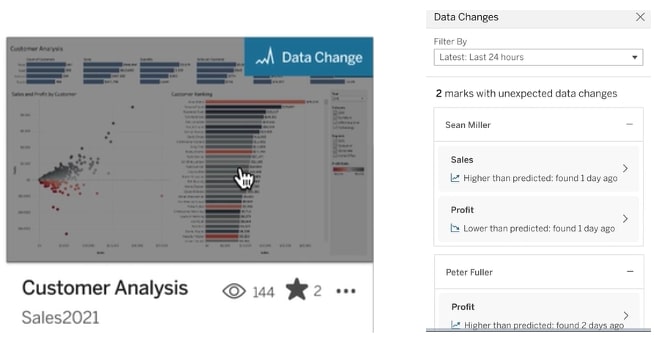Open Peter Fuller Profit details chevron
Viewport: 654px width, 364px height.
(626, 316)
